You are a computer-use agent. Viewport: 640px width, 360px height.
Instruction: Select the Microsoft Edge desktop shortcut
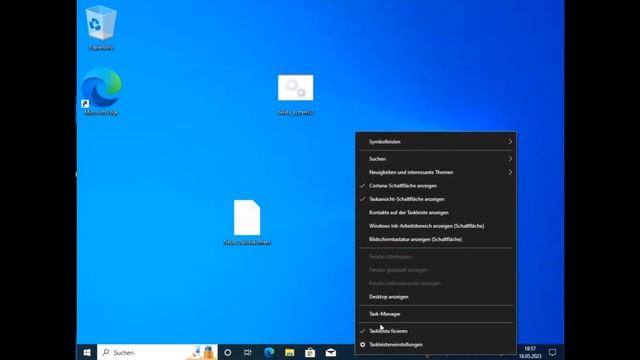tap(101, 92)
